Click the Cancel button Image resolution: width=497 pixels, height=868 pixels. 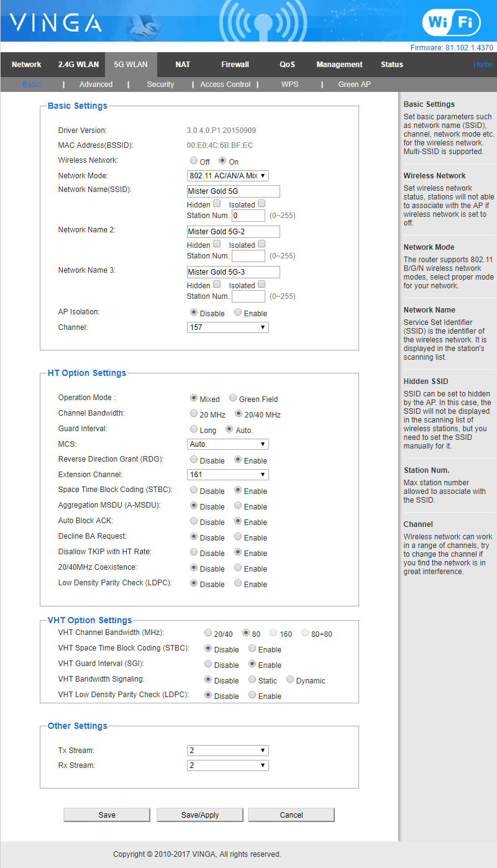click(x=291, y=815)
